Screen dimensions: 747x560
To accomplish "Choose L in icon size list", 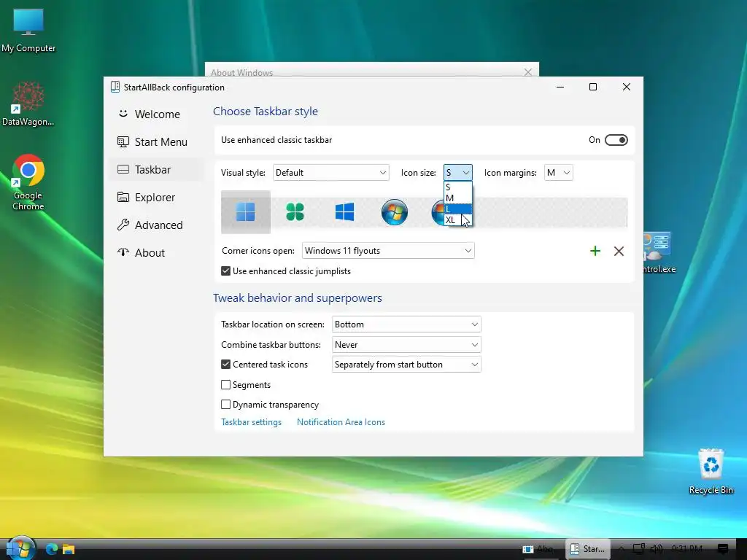I will point(458,209).
